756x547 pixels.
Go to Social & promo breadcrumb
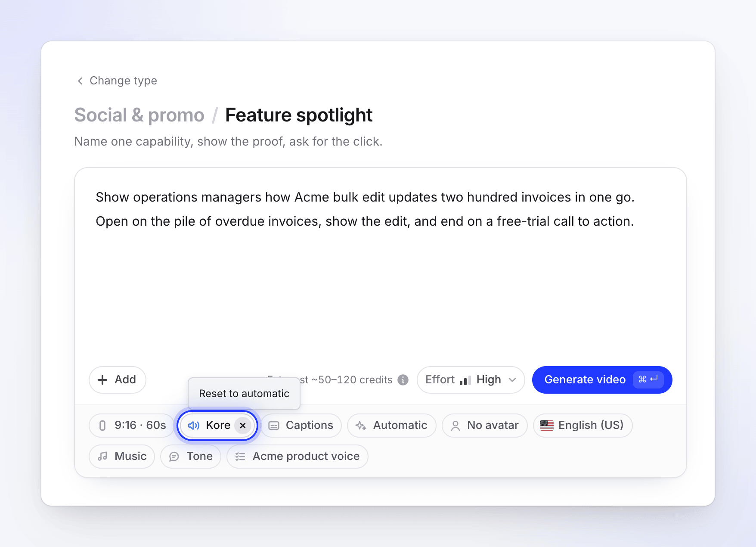pos(139,115)
